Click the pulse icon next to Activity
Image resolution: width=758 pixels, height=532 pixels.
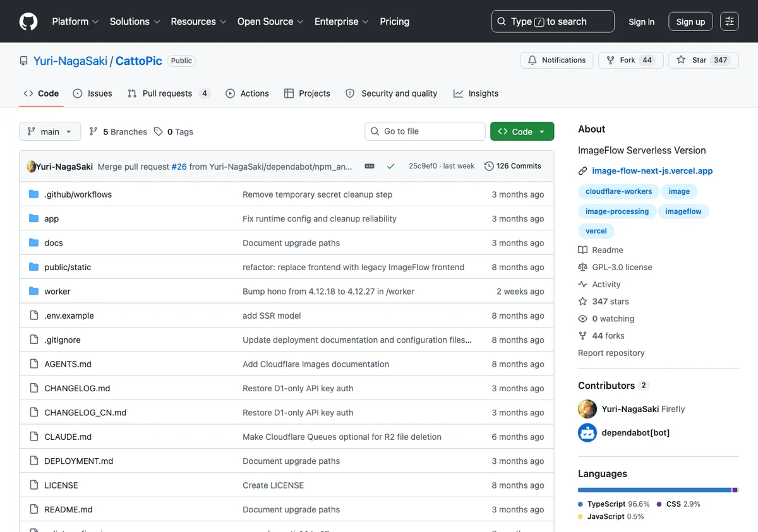(x=583, y=285)
